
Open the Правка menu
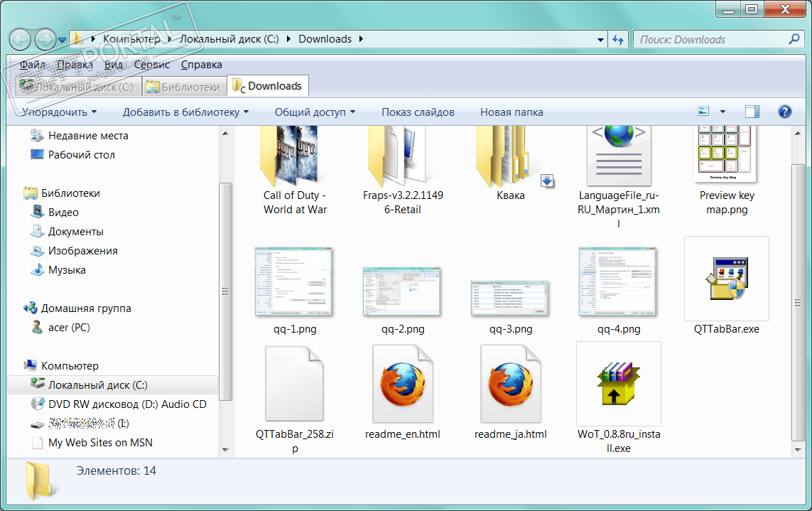click(75, 65)
